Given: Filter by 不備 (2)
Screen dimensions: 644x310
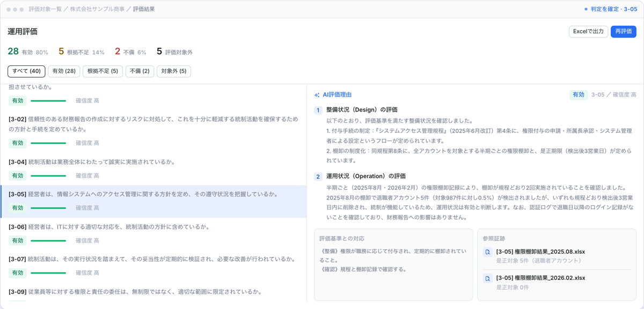Looking at the screenshot, I should 140,71.
